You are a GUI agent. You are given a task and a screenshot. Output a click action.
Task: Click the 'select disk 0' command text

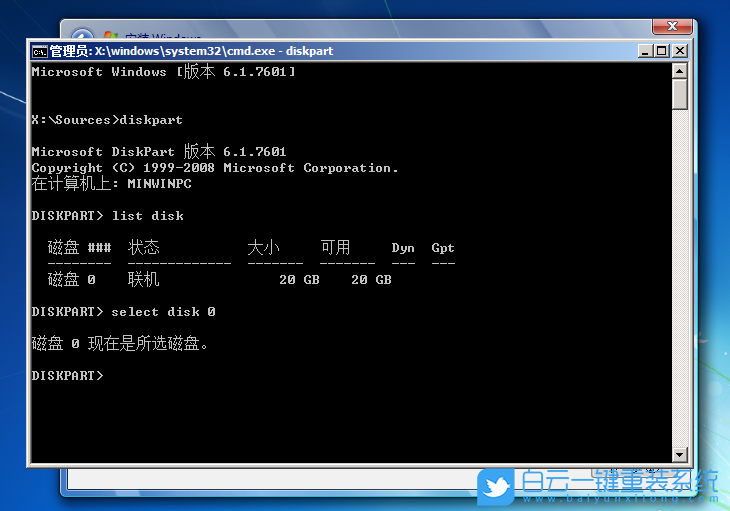click(163, 312)
